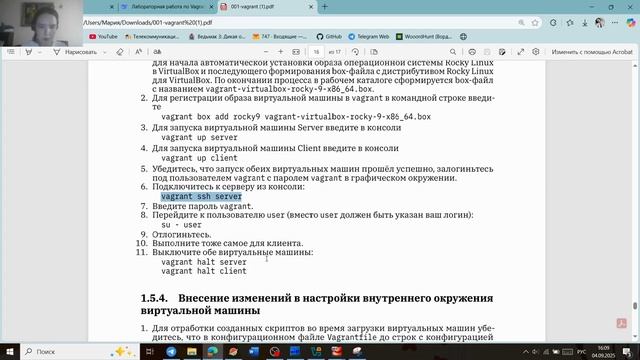Open the WooordHunt bookmark
This screenshot has height=360, width=640.
point(424,37)
